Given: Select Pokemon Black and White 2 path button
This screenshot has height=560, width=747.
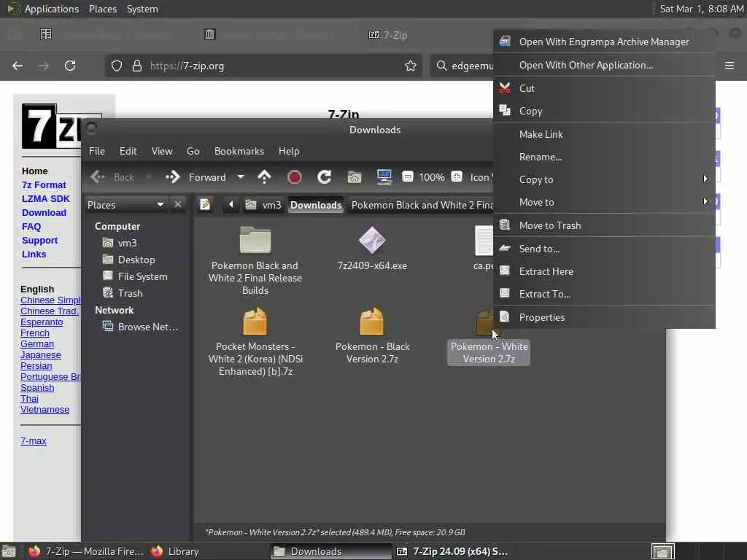Looking at the screenshot, I should [421, 205].
